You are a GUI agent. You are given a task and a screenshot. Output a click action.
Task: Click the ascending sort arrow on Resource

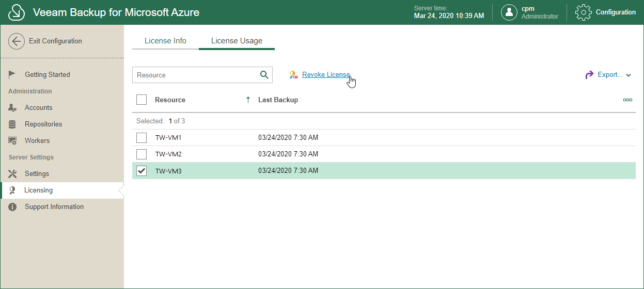[x=248, y=100]
